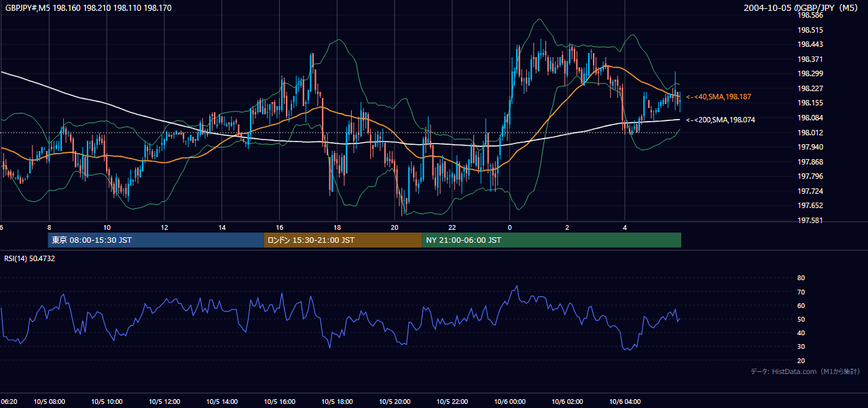
Task: Click the 197.940 price axis label
Action: pyautogui.click(x=811, y=147)
